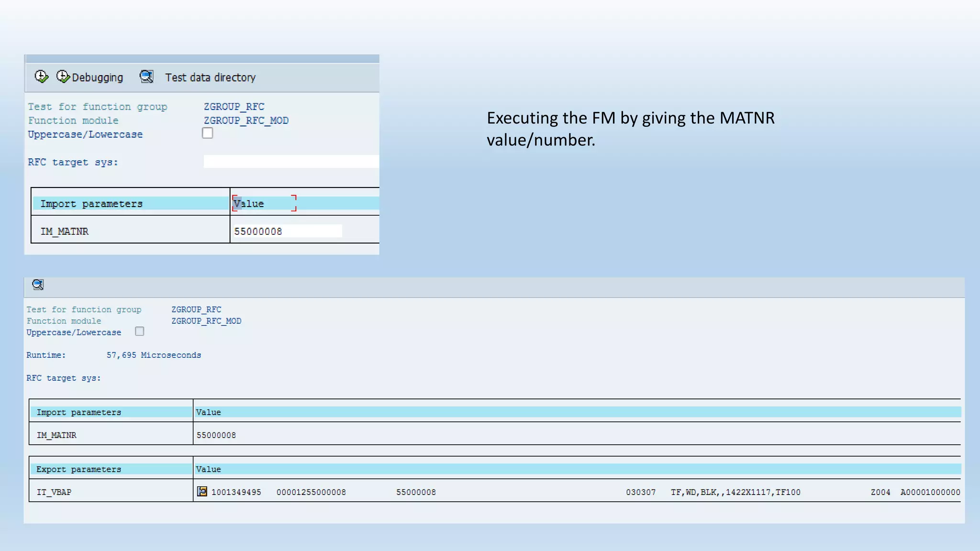
Task: Click Export parameters header cell
Action: coord(111,469)
